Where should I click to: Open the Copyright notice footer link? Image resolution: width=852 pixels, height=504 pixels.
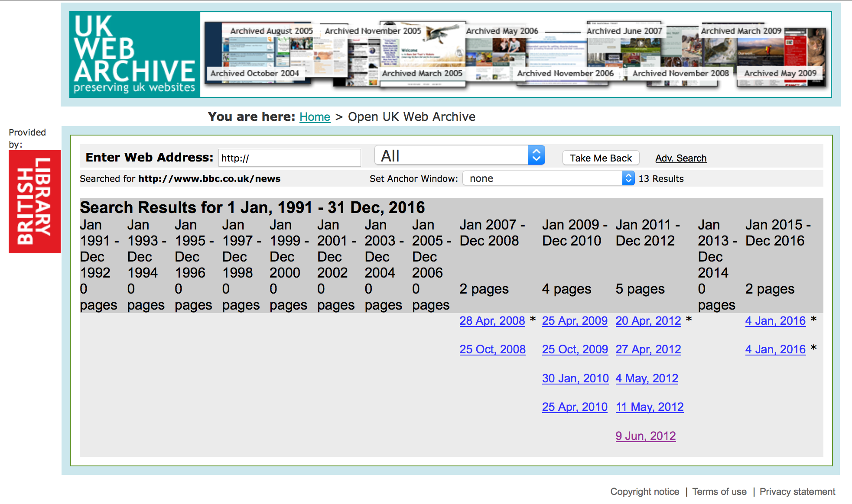point(645,492)
